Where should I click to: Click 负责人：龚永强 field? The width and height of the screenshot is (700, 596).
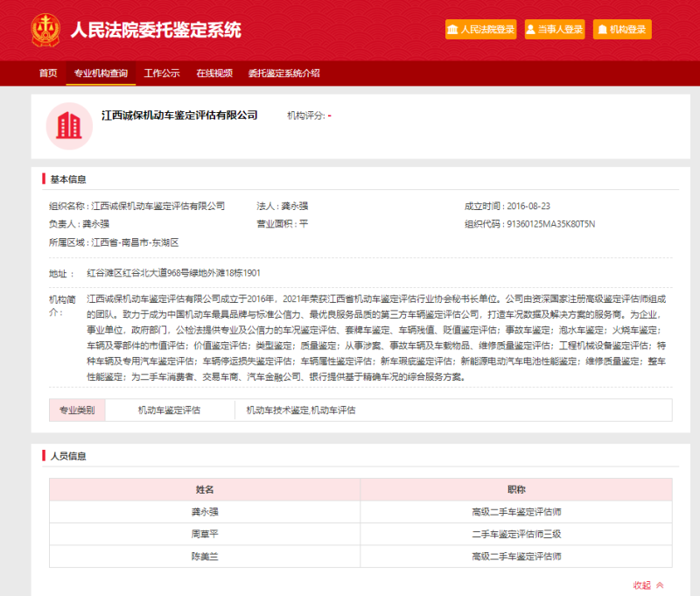coord(79,224)
